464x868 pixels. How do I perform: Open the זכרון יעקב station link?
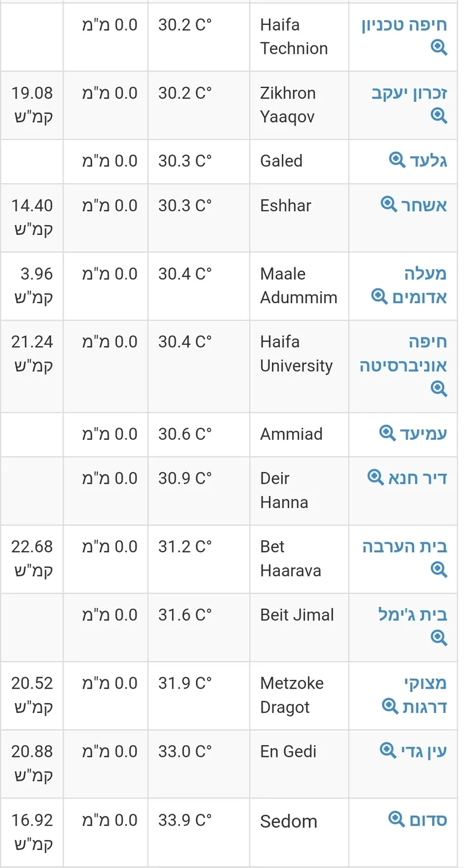tap(409, 93)
